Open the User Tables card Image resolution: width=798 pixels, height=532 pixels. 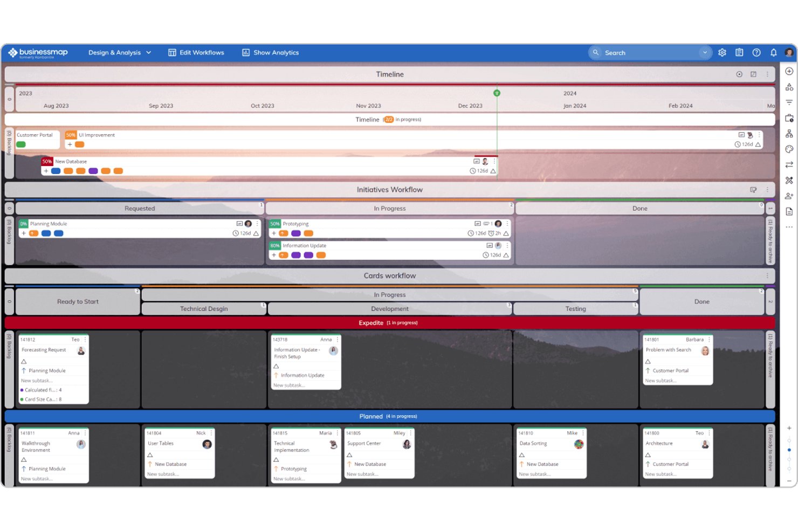(x=180, y=453)
